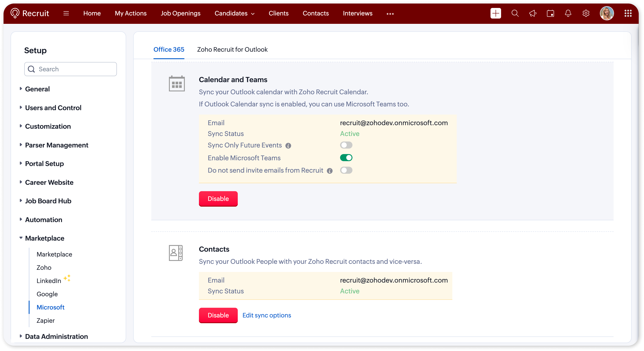Screen dimensions: 644x351
Task: Click the Setup search field
Action: coord(71,69)
